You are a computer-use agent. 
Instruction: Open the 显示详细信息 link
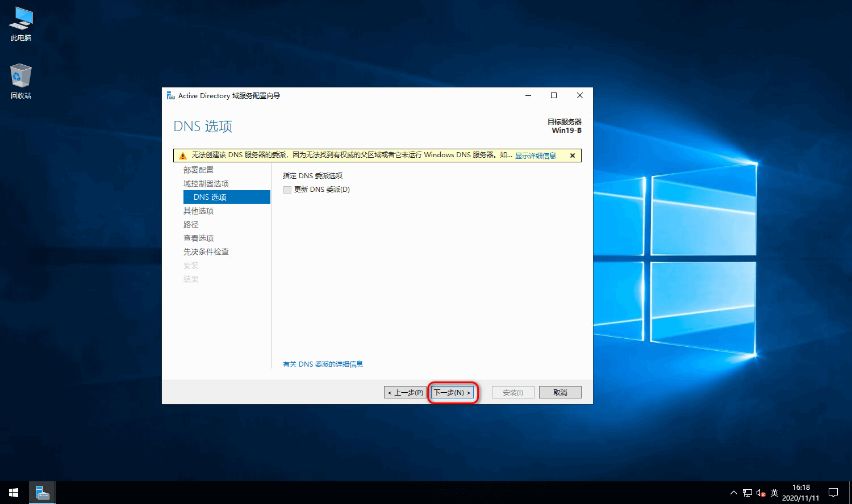pyautogui.click(x=536, y=156)
